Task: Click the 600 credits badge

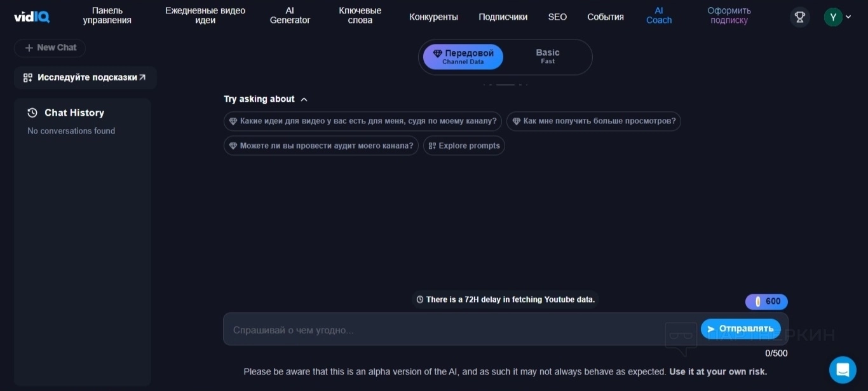Action: [766, 301]
